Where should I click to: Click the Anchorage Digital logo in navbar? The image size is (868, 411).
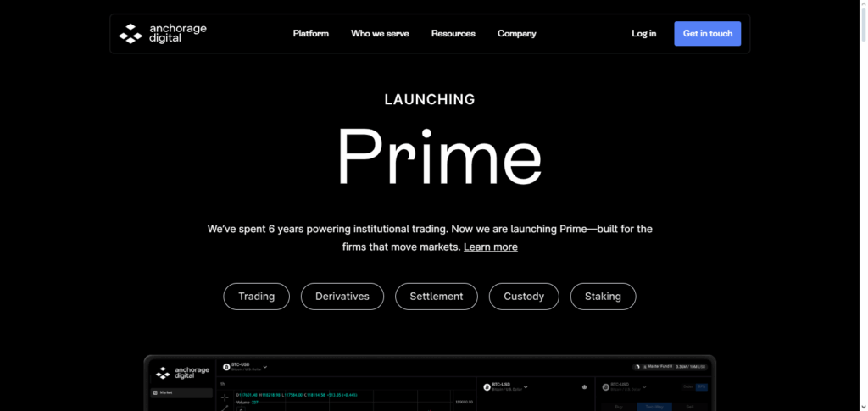click(x=162, y=33)
